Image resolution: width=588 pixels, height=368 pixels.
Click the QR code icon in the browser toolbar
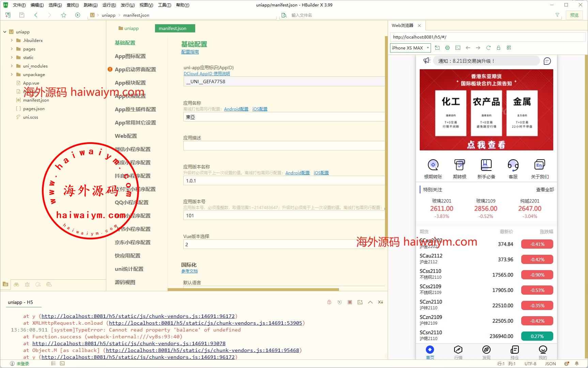[509, 48]
